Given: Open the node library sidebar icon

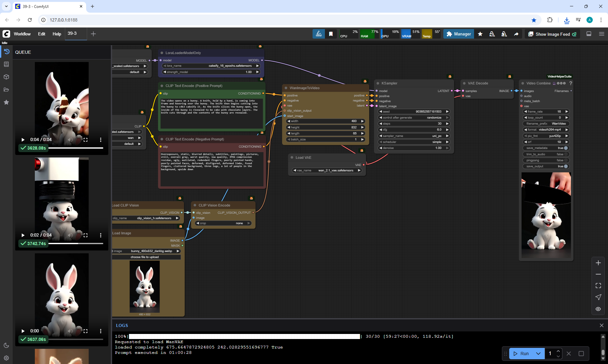Looking at the screenshot, I should tap(6, 64).
